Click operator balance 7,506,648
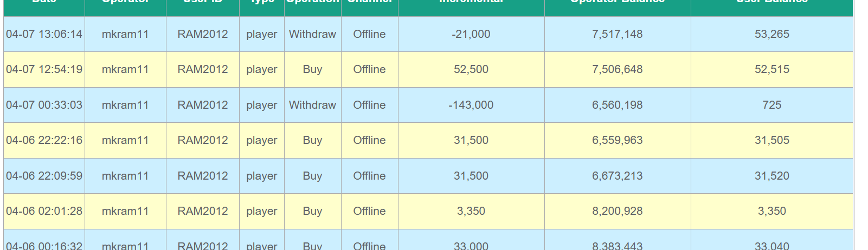Viewport: 868px width, 250px height. coord(617,69)
